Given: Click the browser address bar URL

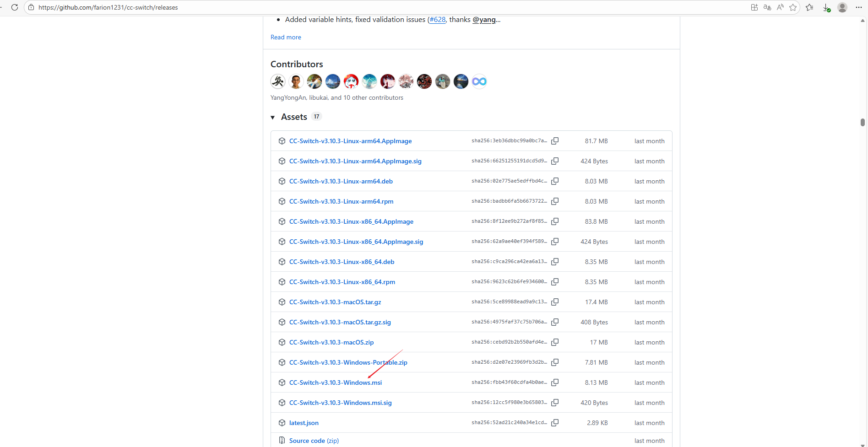Looking at the screenshot, I should pyautogui.click(x=108, y=7).
